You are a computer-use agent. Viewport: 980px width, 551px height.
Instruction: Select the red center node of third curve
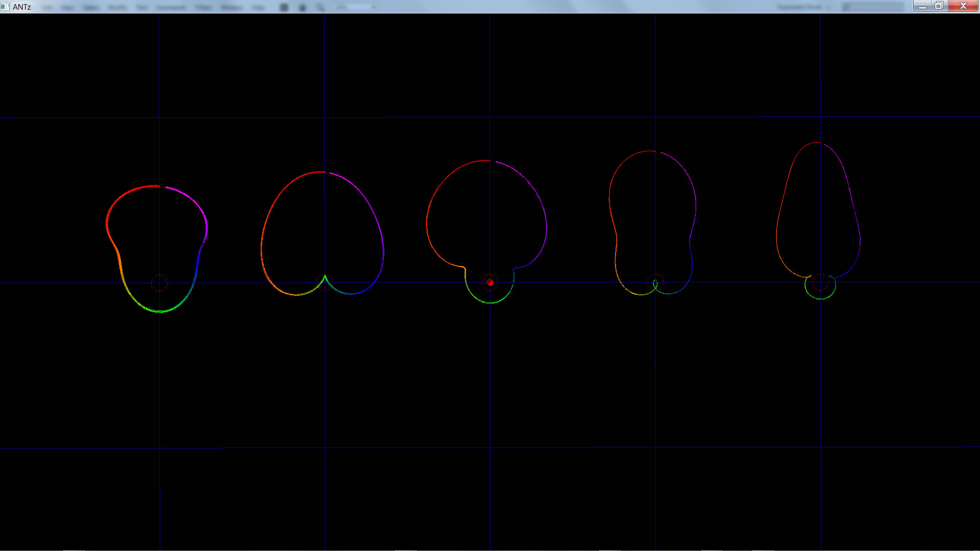[x=490, y=282]
